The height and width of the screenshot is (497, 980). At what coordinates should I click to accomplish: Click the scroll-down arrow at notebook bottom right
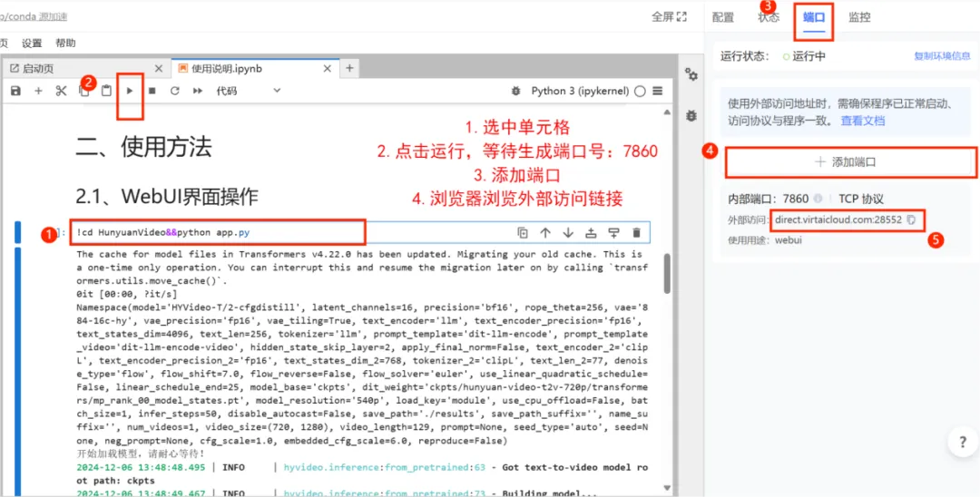point(667,488)
